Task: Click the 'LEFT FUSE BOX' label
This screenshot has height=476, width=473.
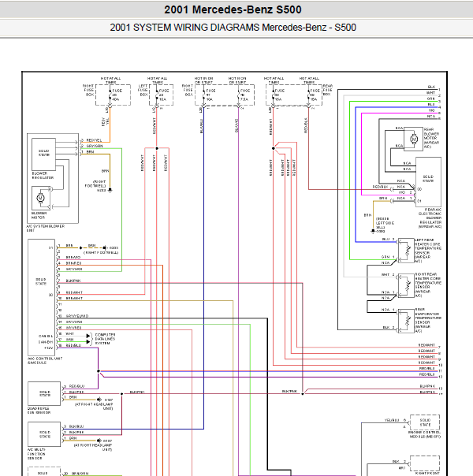Action: 143,90
